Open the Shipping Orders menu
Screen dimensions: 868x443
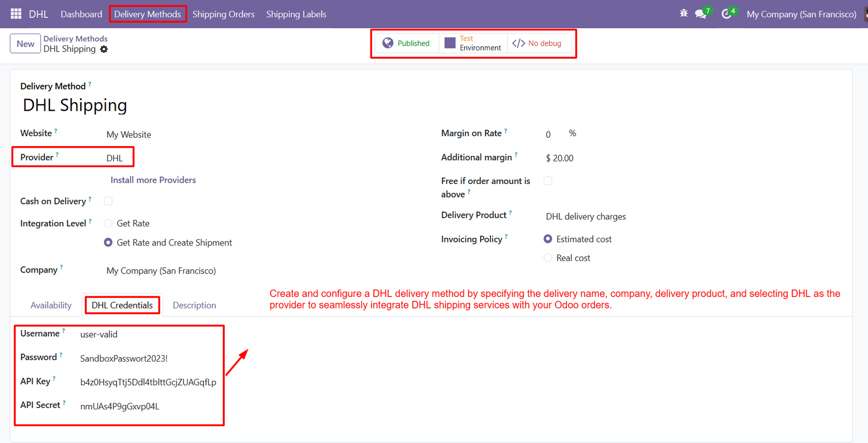224,14
